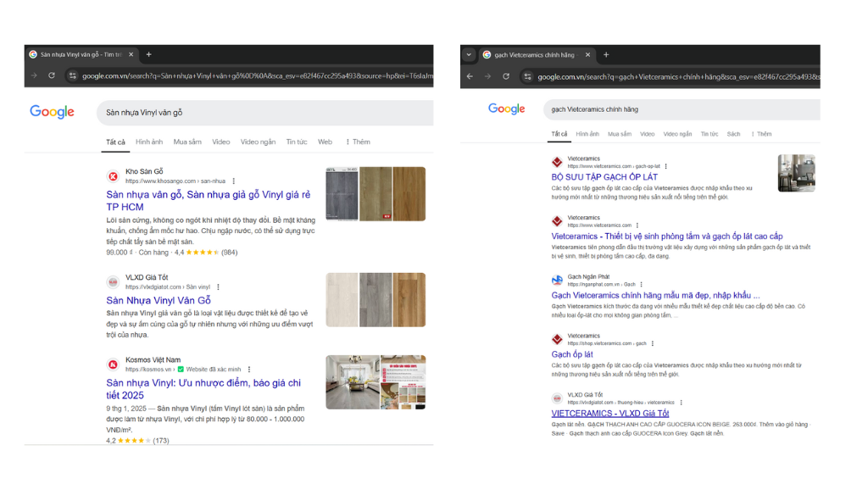Viewport: 868px width, 495px height.
Task: Open more options for Kosmos Việt Nam result
Action: [x=249, y=370]
